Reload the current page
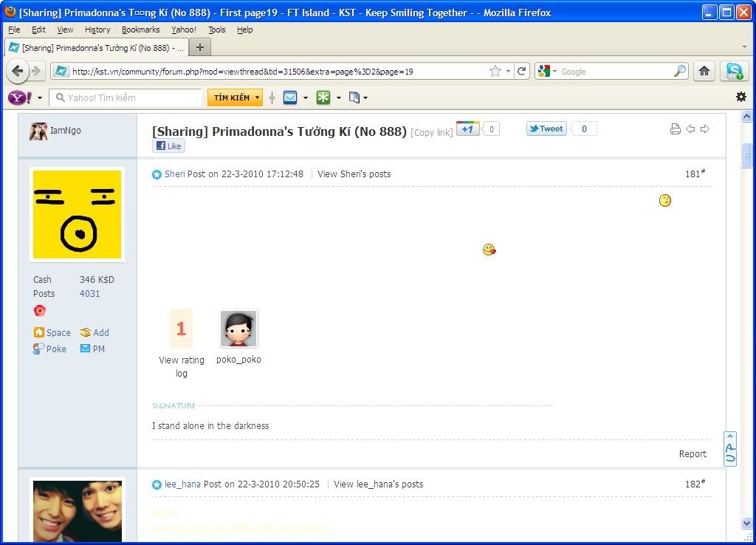This screenshot has width=756, height=545. (521, 72)
